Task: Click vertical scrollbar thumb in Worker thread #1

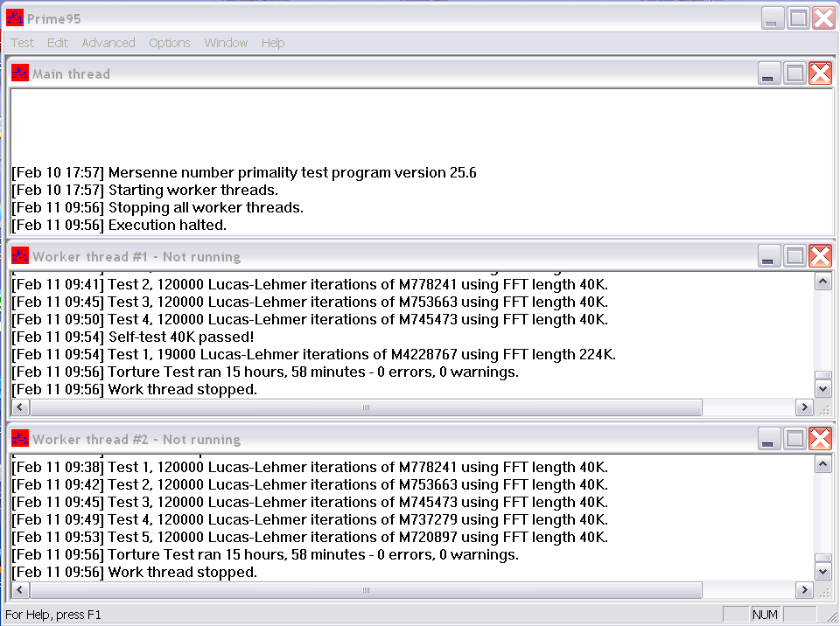Action: [822, 375]
